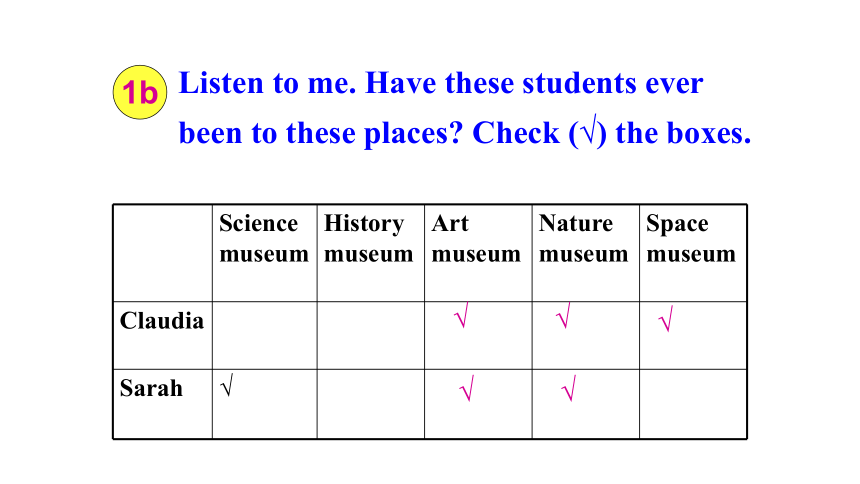Click Claudia's empty Science museum box
Image resolution: width=860 pixels, height=484 pixels.
(264, 335)
